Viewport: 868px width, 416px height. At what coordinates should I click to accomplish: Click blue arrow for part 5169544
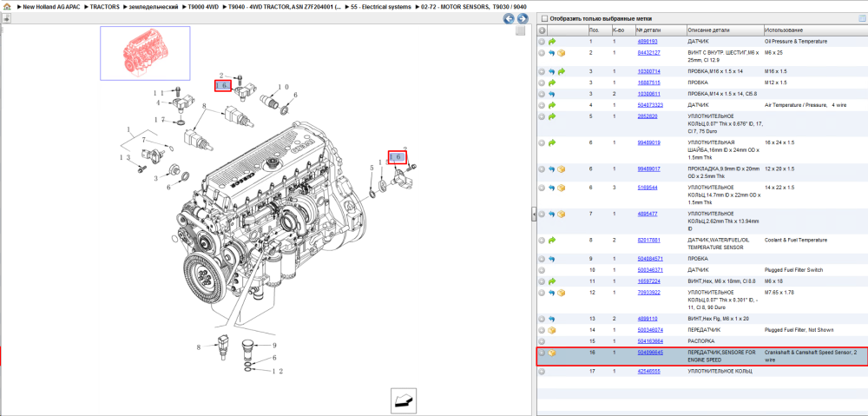coord(552,188)
